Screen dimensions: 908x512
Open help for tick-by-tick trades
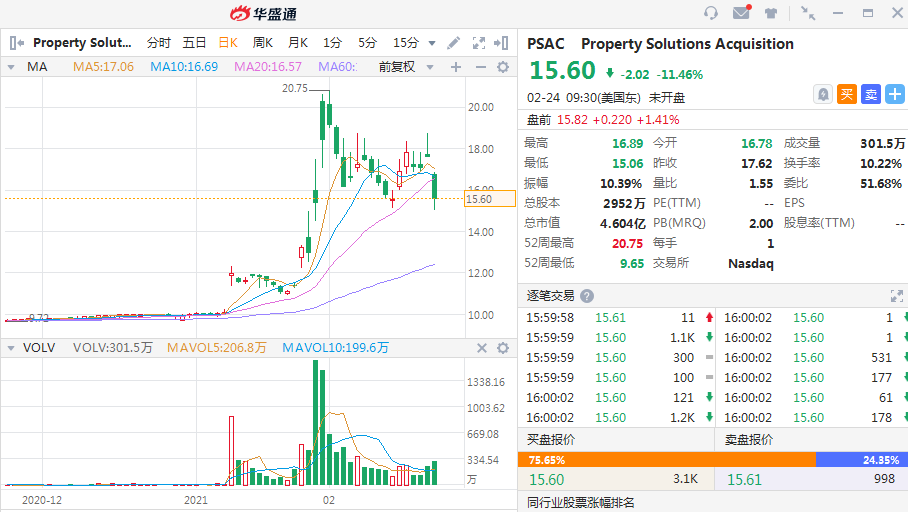587,296
